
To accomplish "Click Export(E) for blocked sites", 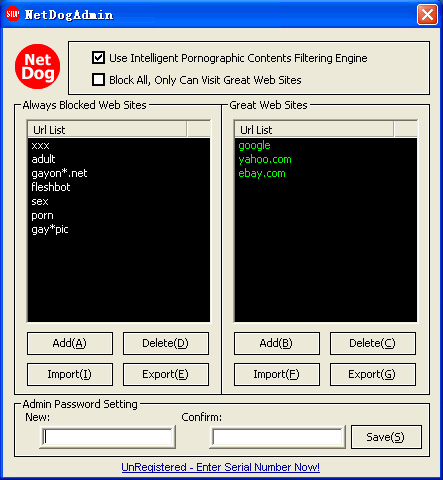I will click(166, 374).
